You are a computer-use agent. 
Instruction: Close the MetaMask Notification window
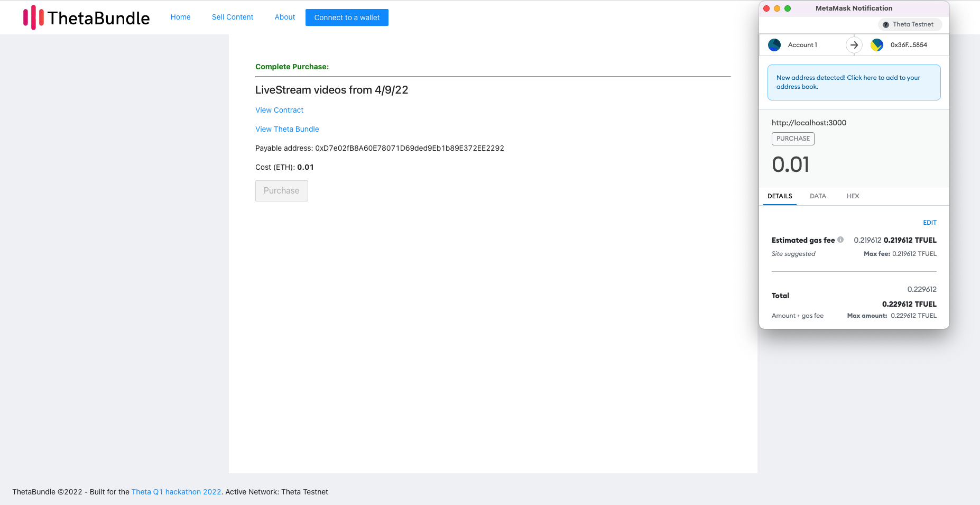(x=766, y=8)
